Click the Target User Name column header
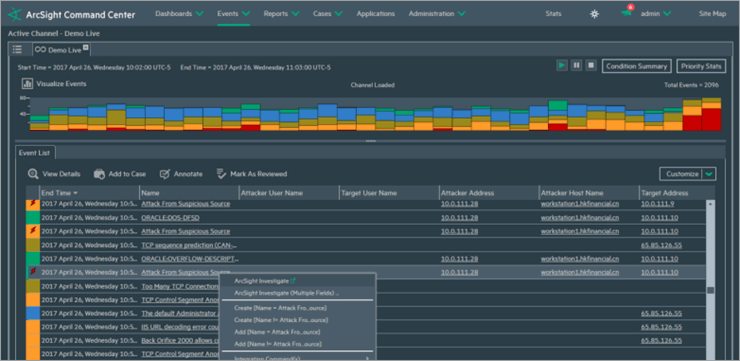 pyautogui.click(x=389, y=193)
